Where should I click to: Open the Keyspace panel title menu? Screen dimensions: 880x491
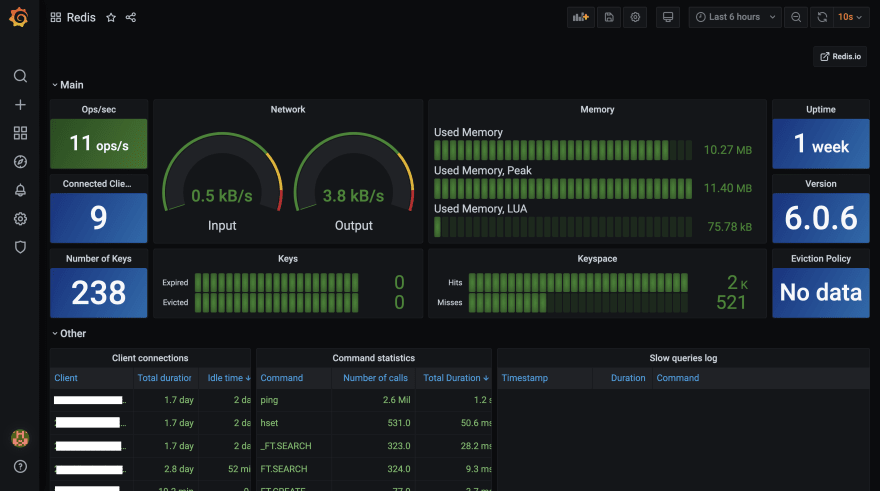tap(597, 259)
